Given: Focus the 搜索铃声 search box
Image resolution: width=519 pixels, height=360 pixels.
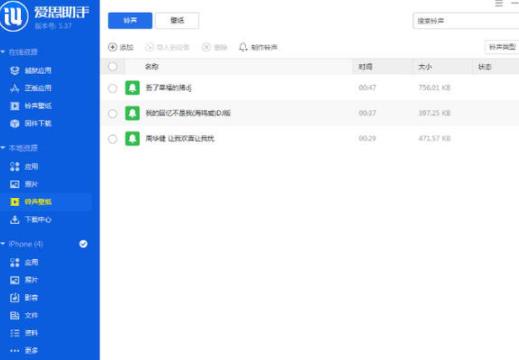Looking at the screenshot, I should [466, 21].
